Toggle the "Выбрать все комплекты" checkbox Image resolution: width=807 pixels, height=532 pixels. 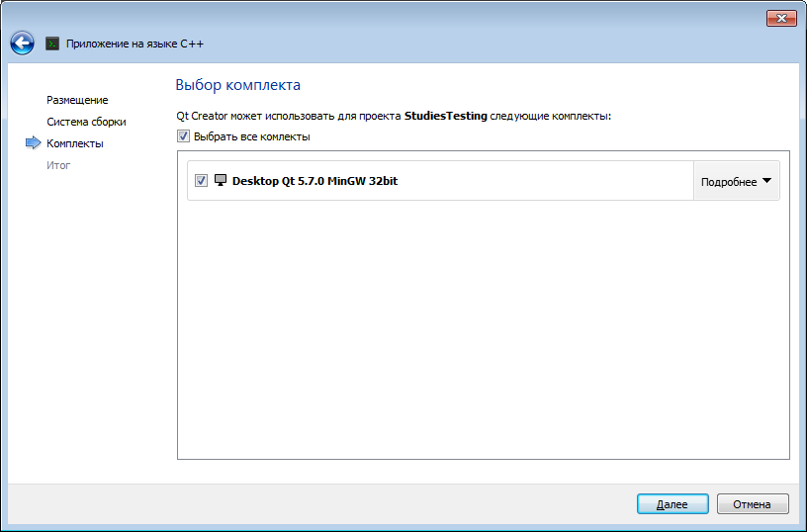tap(184, 136)
